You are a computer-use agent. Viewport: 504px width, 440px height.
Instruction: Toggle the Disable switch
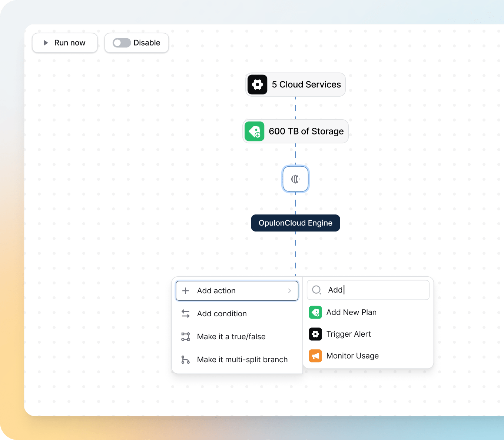122,43
